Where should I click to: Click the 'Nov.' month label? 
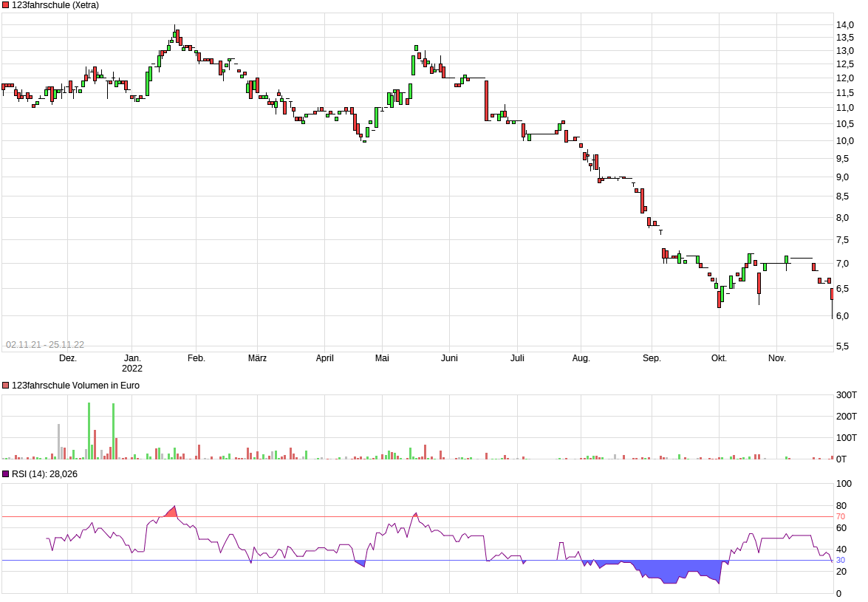pyautogui.click(x=776, y=358)
